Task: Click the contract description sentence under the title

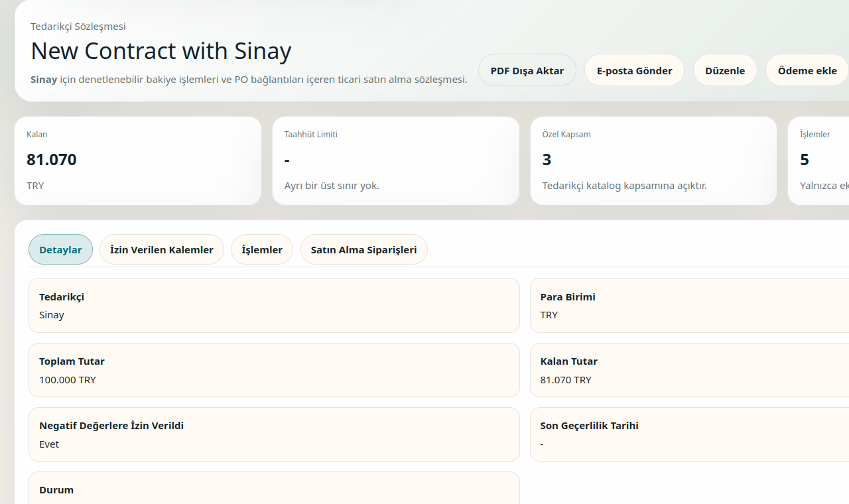Action: tap(249, 80)
